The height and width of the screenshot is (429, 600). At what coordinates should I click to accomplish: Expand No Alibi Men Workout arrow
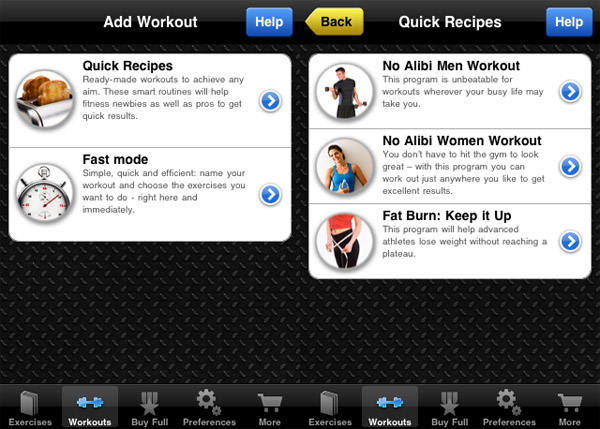[571, 91]
